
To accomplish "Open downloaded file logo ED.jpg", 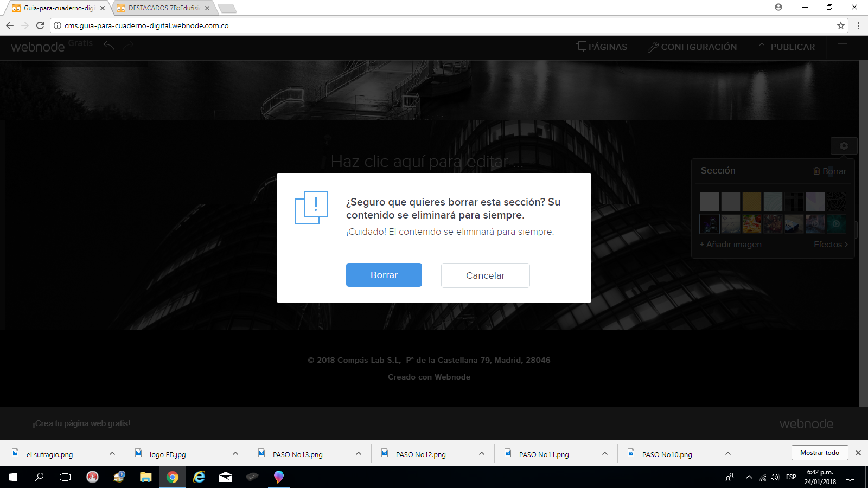I will (168, 454).
